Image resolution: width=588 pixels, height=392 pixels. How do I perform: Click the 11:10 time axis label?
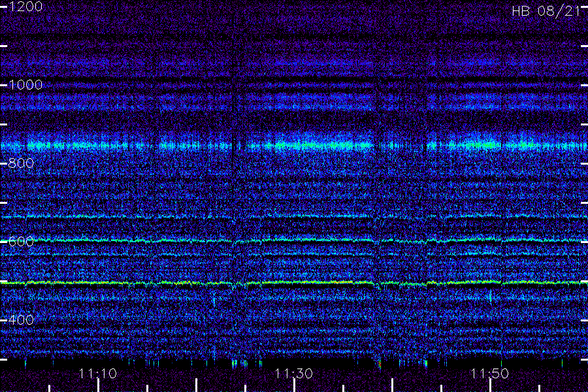click(98, 374)
